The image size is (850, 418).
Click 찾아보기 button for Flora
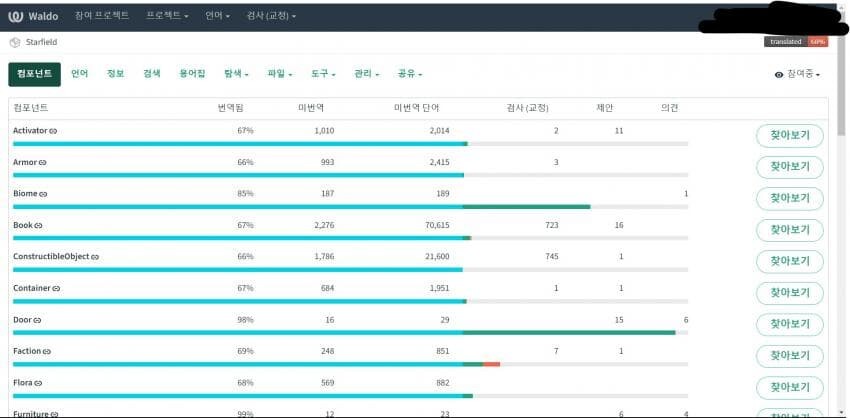(790, 388)
